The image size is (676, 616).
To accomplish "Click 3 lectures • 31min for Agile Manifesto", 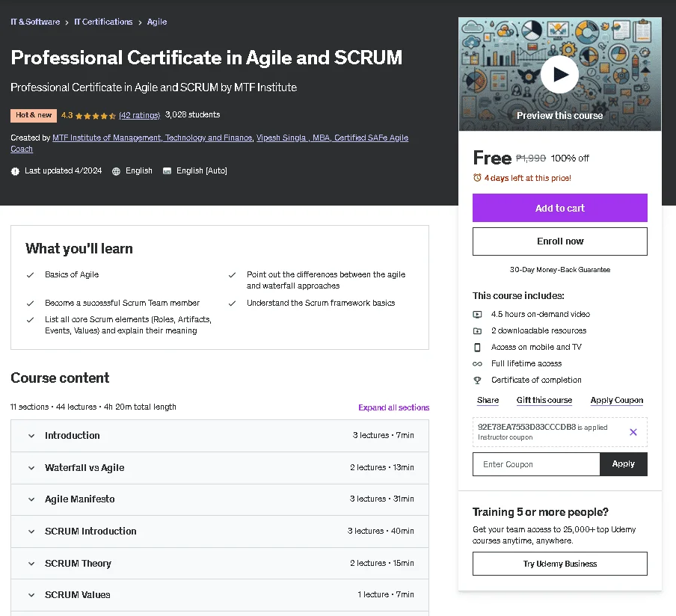I will pos(381,499).
